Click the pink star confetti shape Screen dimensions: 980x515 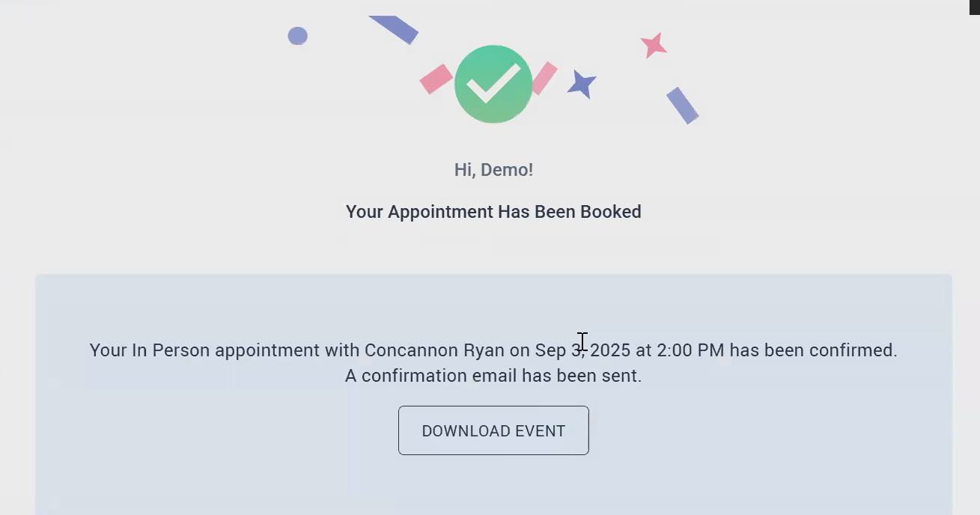[654, 46]
